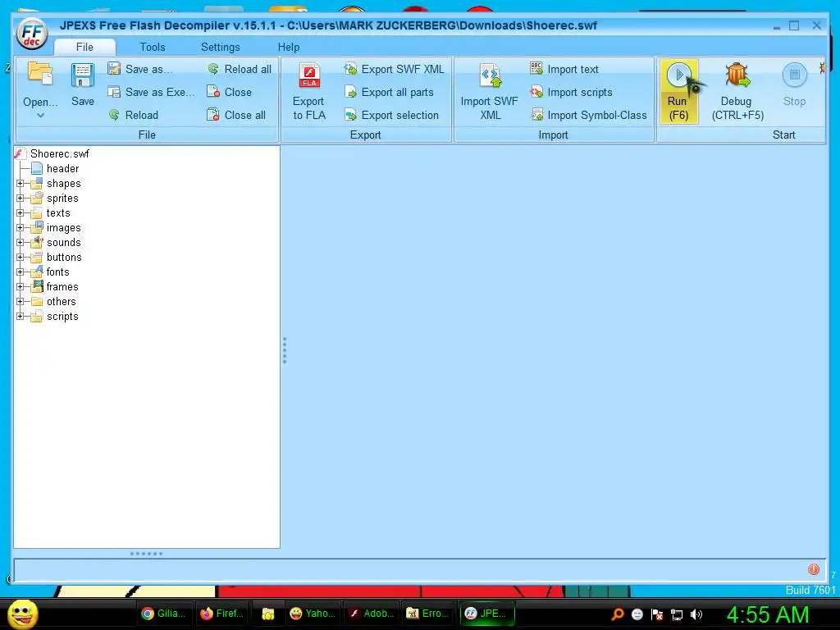Open Chrome Gilia... taskbar button
Image resolution: width=840 pixels, height=630 pixels.
point(163,614)
